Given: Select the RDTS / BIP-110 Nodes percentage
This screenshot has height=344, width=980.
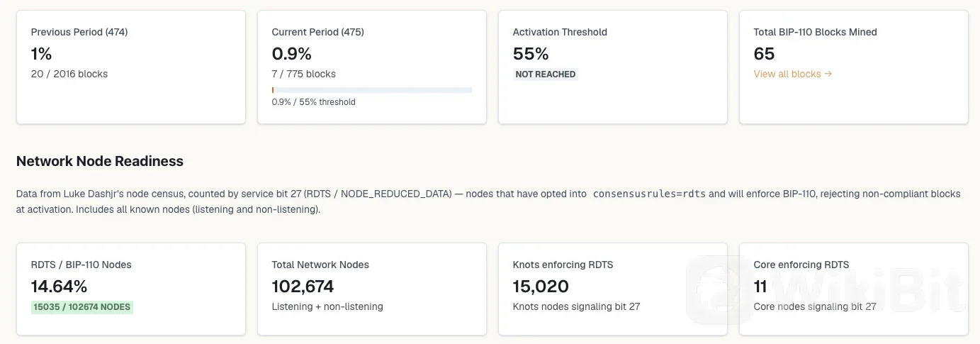Looking at the screenshot, I should [x=59, y=287].
